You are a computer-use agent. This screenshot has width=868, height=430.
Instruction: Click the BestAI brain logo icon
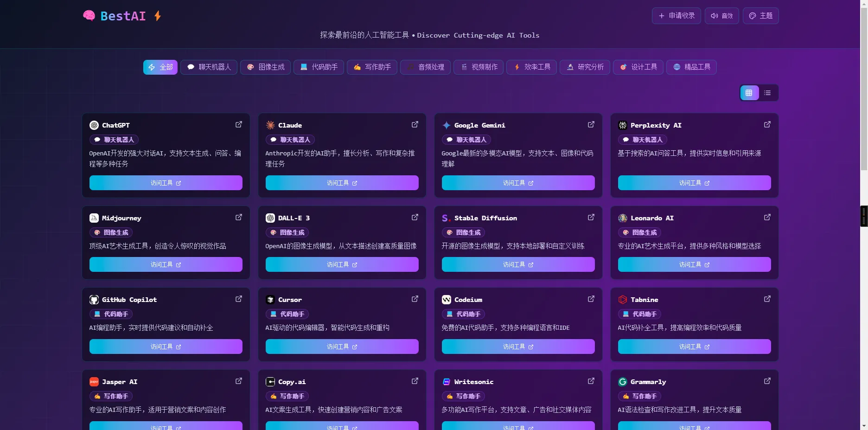click(89, 16)
